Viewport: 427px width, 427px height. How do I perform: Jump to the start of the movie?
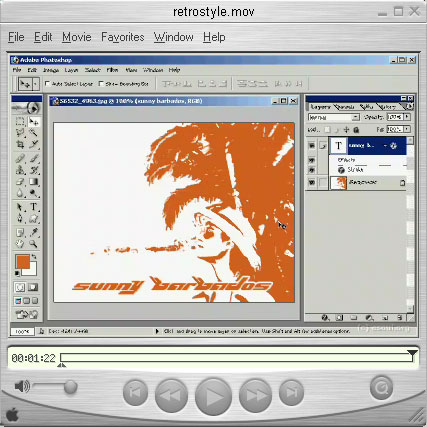[x=135, y=392]
